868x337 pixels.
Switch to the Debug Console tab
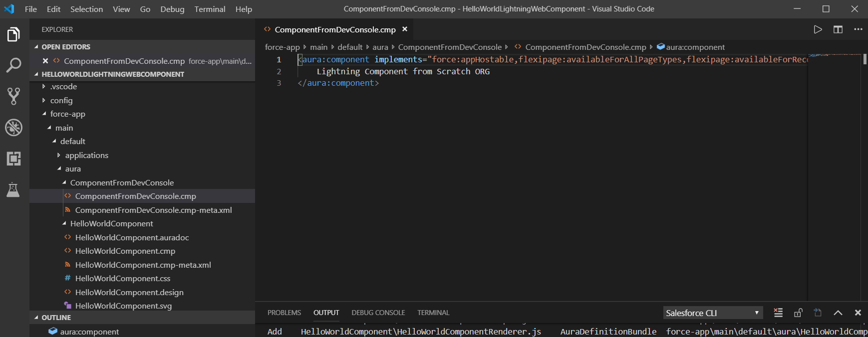(x=378, y=313)
